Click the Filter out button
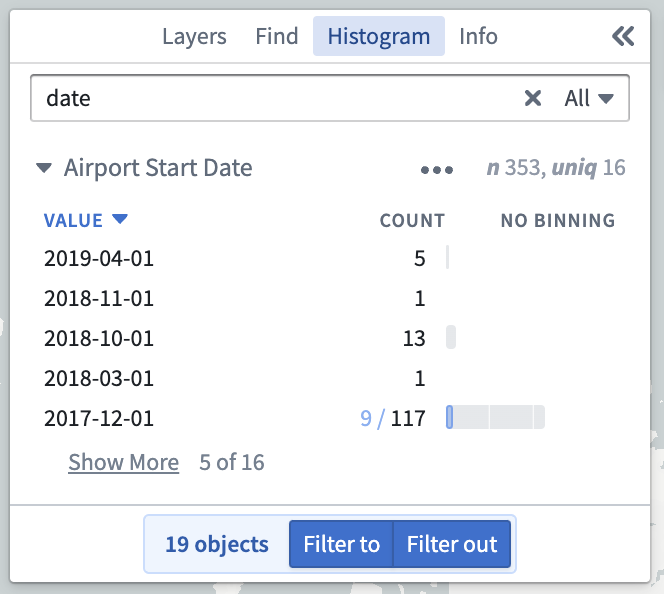The width and height of the screenshot is (664, 594). pyautogui.click(x=452, y=544)
